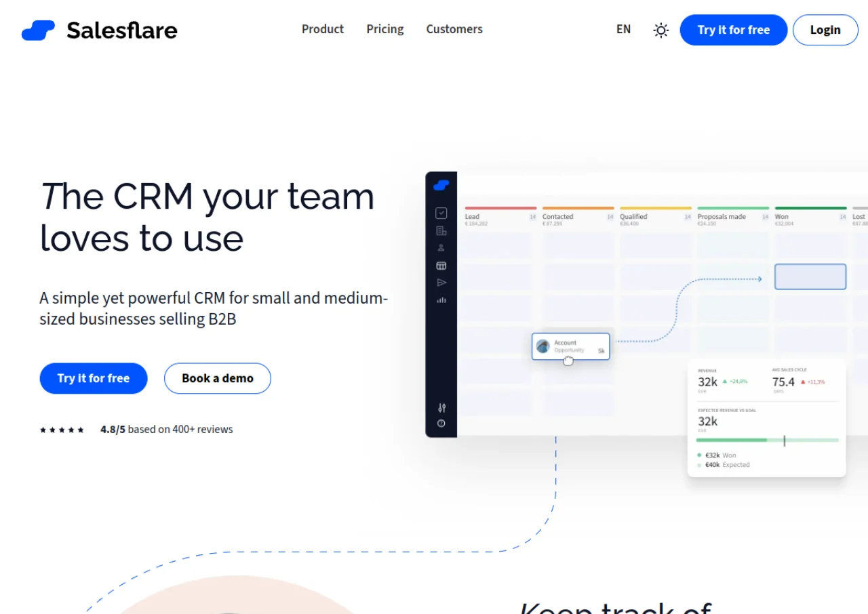Click the Qualified pipeline column header
The image size is (868, 614).
[655, 216]
